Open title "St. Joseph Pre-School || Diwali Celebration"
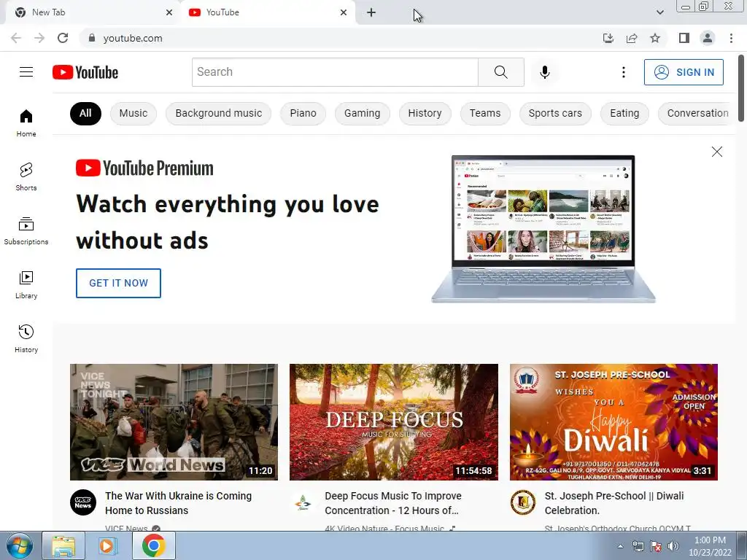 coord(614,503)
